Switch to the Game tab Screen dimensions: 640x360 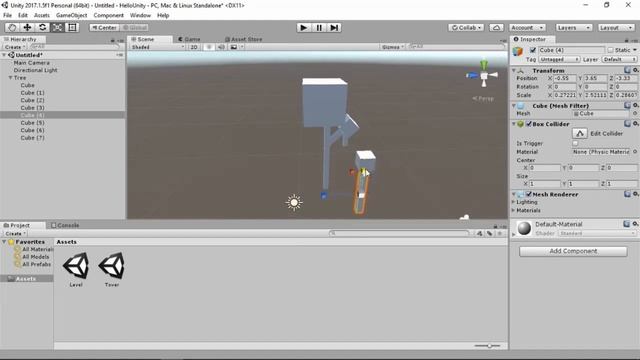pyautogui.click(x=189, y=39)
